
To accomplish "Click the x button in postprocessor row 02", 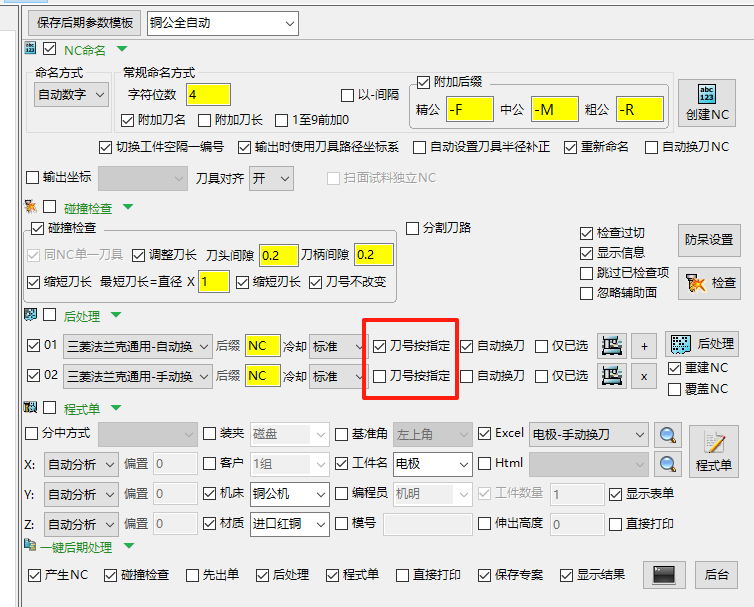I will click(644, 376).
